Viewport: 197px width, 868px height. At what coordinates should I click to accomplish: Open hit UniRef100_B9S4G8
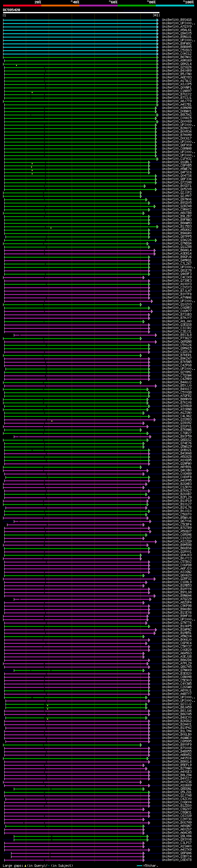tap(176, 20)
